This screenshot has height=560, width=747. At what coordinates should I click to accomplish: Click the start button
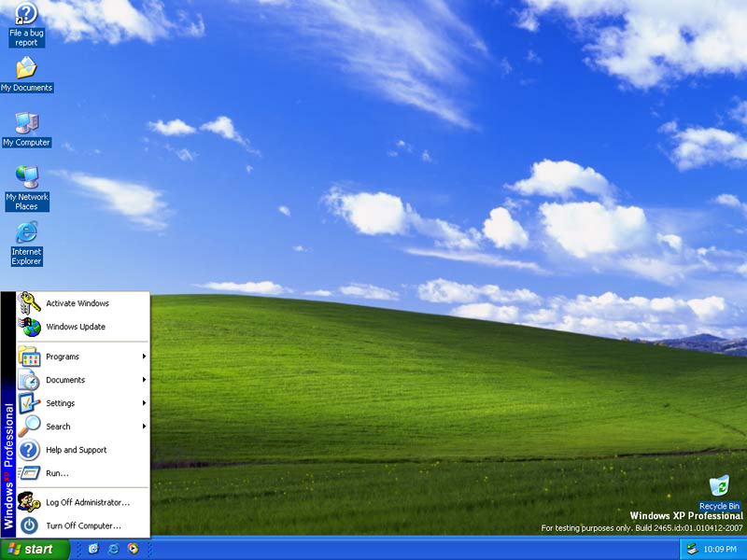point(35,549)
